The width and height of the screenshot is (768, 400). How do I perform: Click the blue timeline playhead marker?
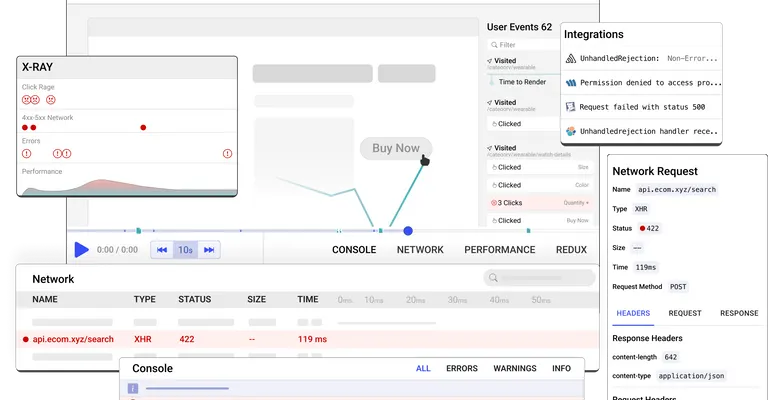(x=408, y=231)
